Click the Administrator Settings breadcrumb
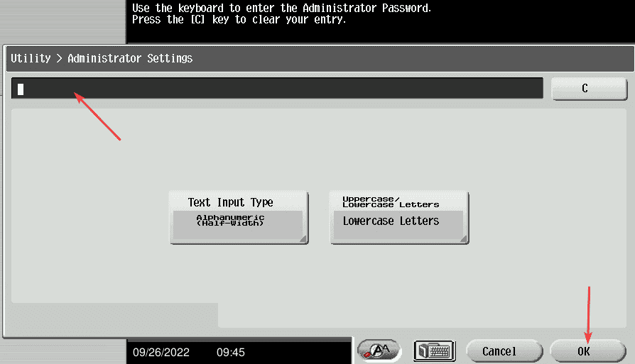This screenshot has width=635, height=364. (130, 58)
